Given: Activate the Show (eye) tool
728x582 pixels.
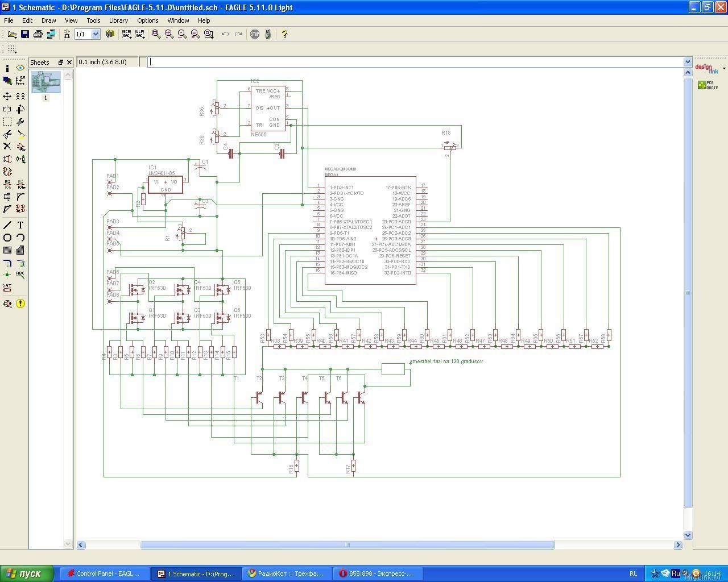Looking at the screenshot, I should 20,68.
